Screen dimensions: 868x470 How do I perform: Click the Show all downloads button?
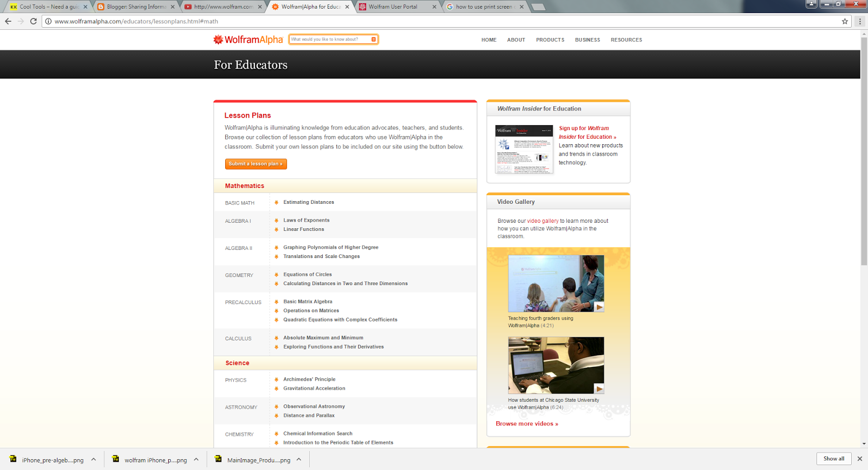(x=834, y=459)
